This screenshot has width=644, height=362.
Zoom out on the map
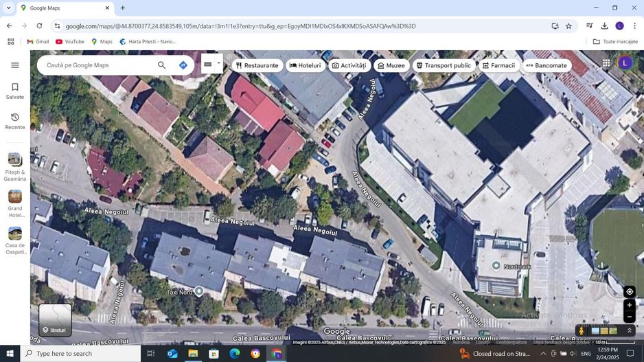coord(629,317)
